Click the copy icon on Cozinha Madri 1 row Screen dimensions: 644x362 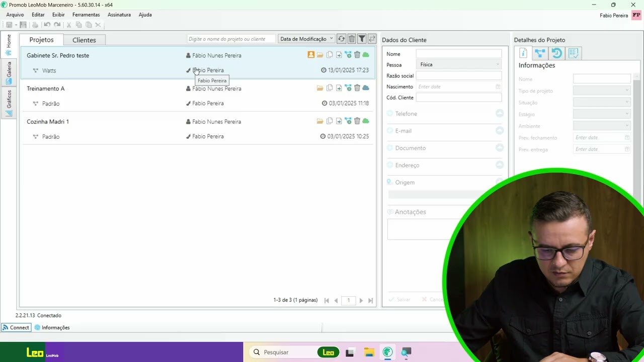[330, 121]
